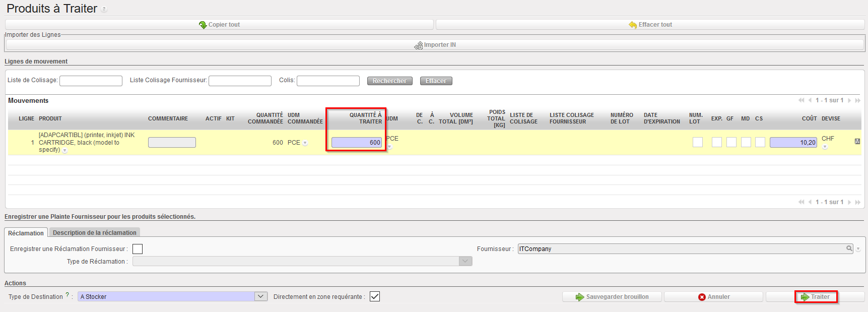Sort by the Quantité Commandée column header
The image size is (868, 312).
click(x=265, y=118)
